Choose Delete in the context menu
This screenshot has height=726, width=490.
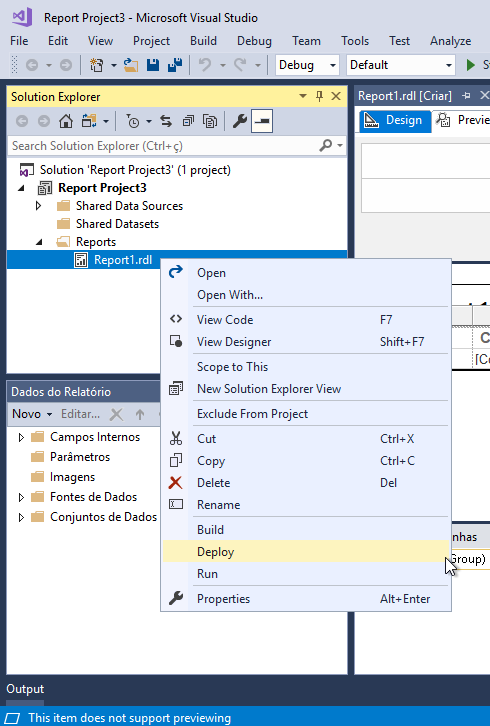tap(306, 482)
